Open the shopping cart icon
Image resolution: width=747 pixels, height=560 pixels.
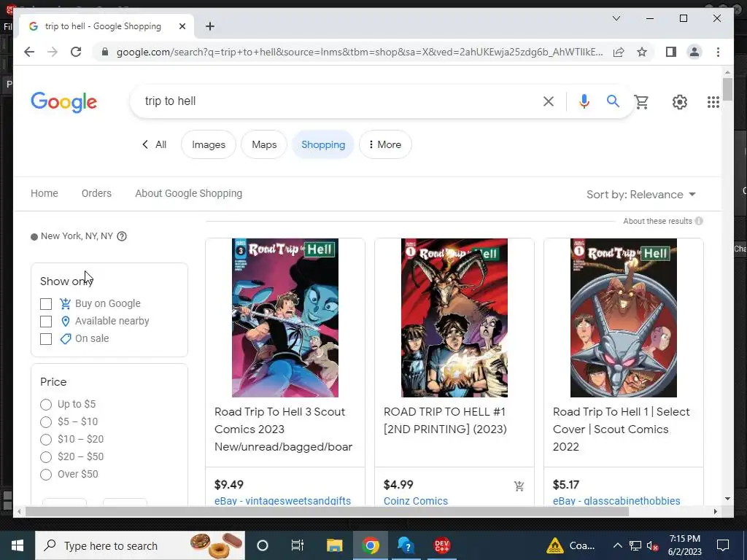(x=641, y=101)
